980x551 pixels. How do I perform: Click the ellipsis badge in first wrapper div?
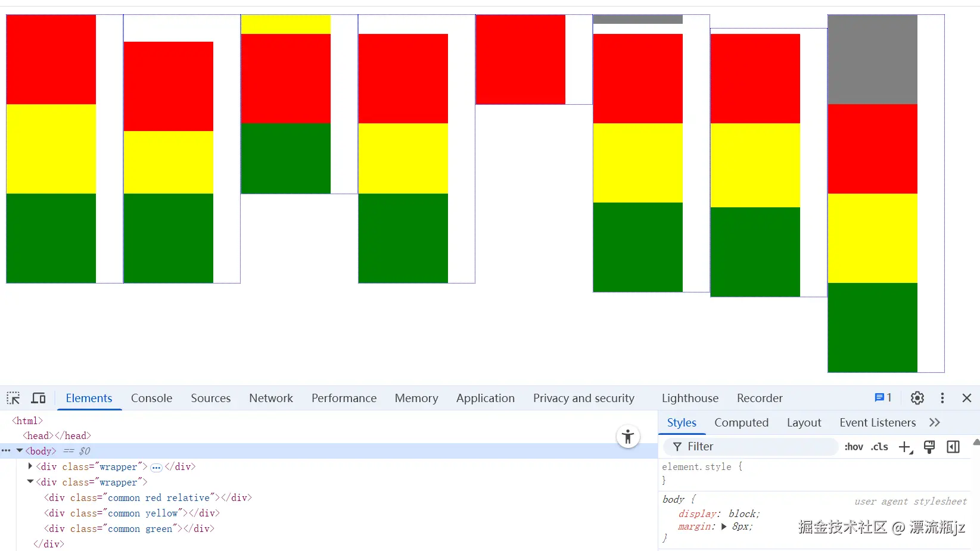(156, 467)
